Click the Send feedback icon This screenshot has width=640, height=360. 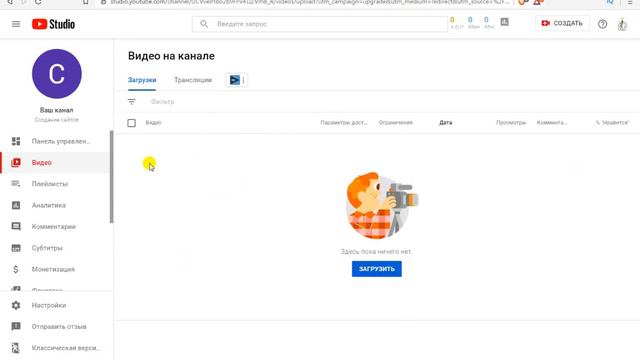point(16,327)
